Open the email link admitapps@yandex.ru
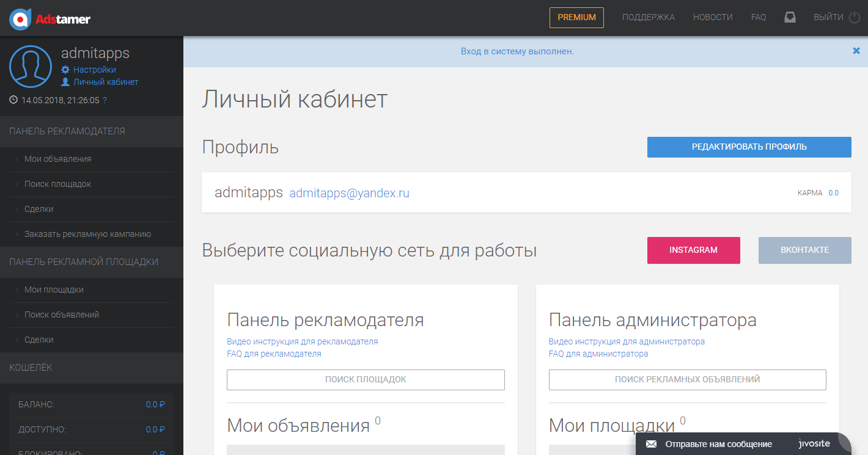The height and width of the screenshot is (455, 868). click(x=349, y=192)
